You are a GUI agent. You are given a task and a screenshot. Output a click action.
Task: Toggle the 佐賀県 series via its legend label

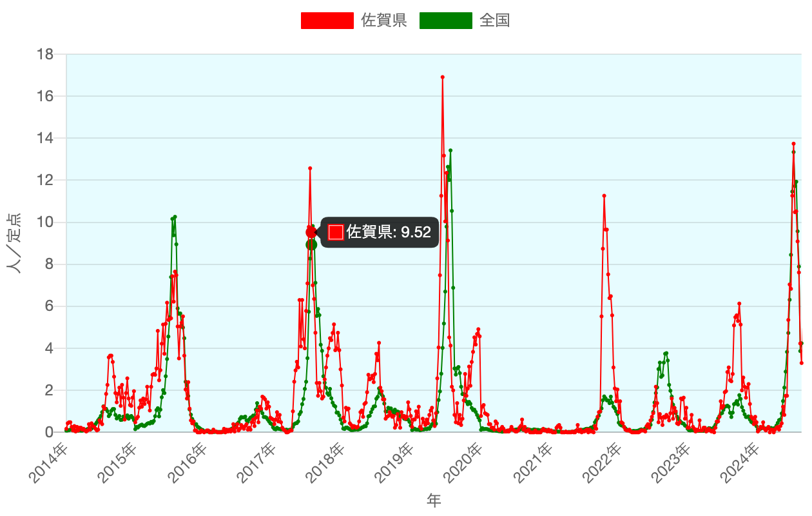383,21
